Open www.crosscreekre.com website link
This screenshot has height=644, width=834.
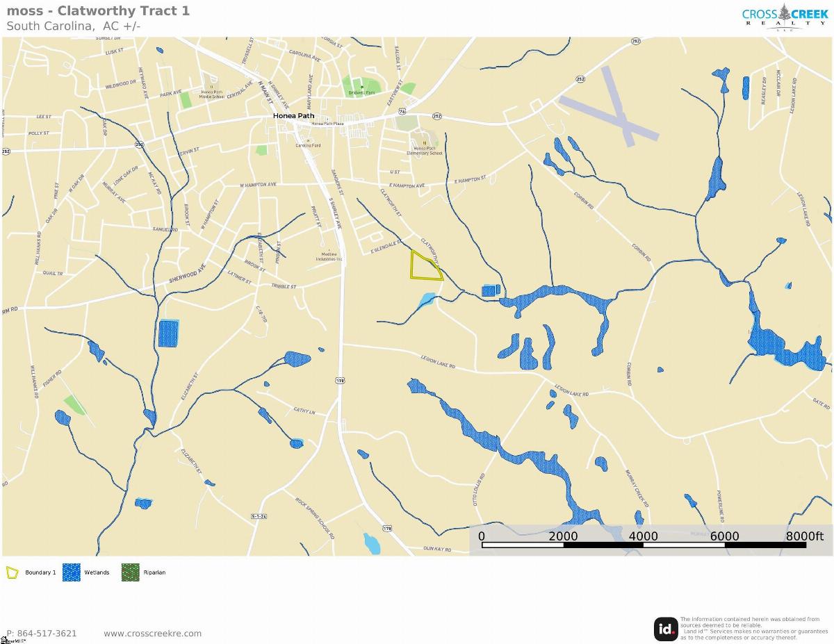[x=152, y=634]
